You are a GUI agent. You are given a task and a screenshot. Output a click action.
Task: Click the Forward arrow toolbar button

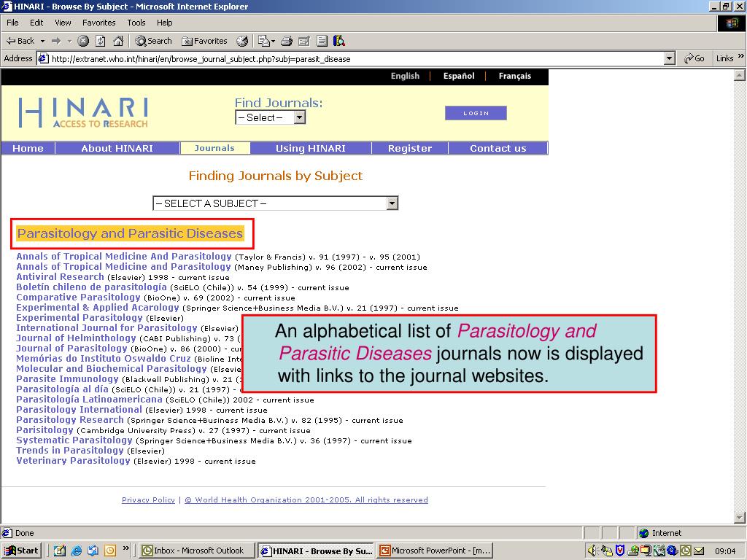click(56, 41)
